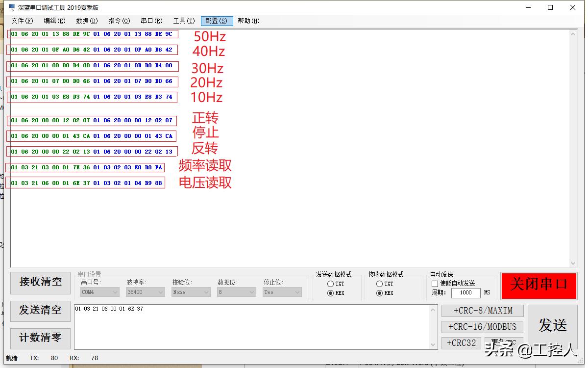
Task: Open the 文件(F) menu
Action: point(22,21)
